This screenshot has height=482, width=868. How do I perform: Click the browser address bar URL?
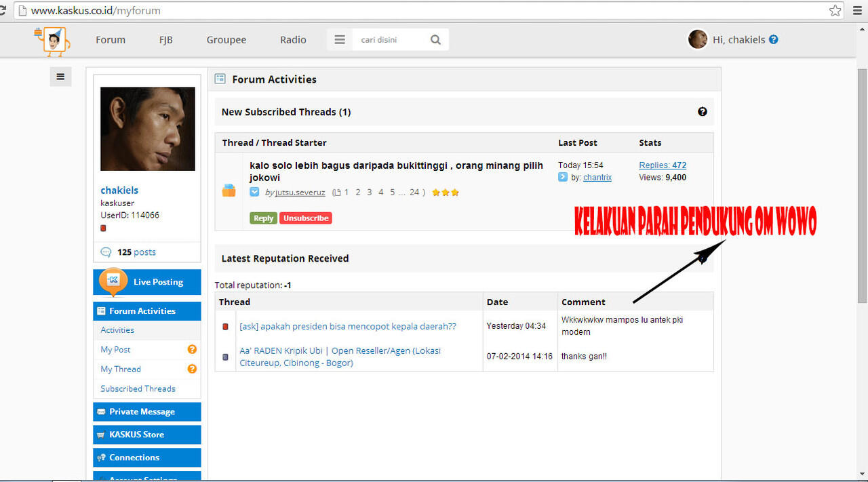coord(96,11)
